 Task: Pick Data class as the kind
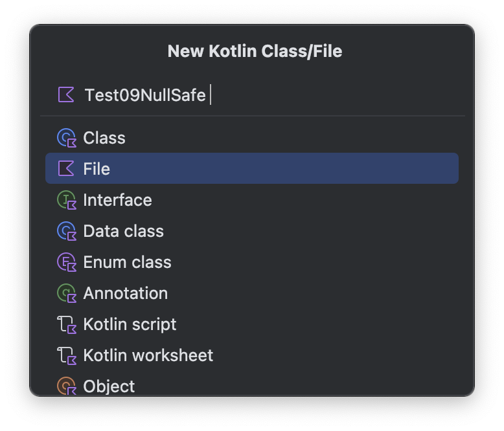click(123, 231)
